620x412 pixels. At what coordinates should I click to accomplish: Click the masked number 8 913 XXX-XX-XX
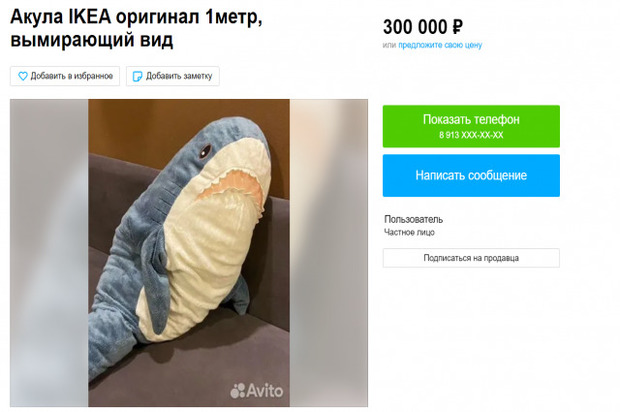pos(471,135)
